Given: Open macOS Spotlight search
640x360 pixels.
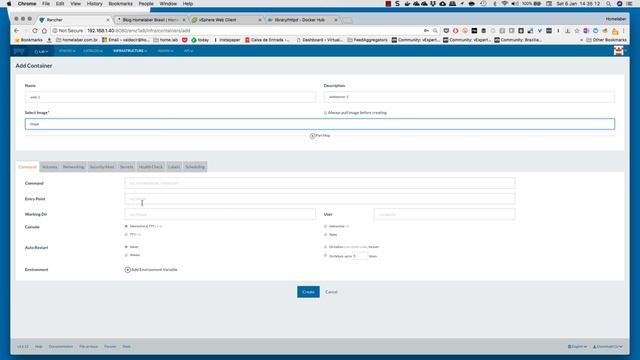Looking at the screenshot, I should click(x=609, y=4).
